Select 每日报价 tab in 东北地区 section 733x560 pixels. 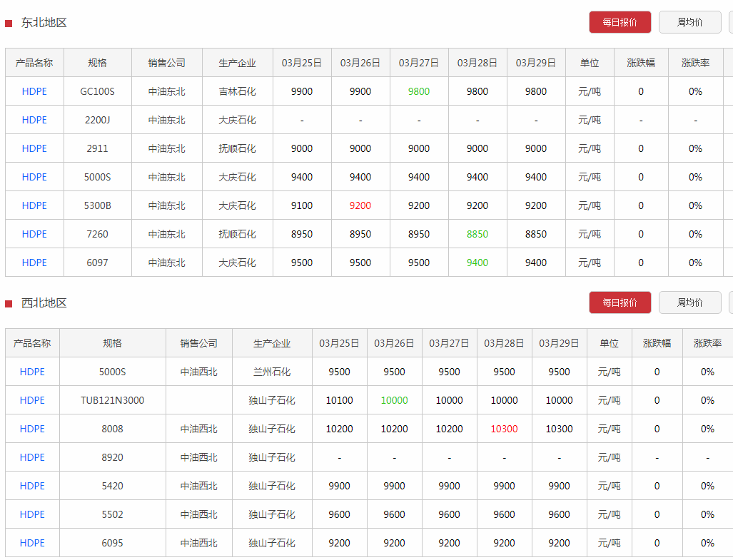pyautogui.click(x=620, y=22)
